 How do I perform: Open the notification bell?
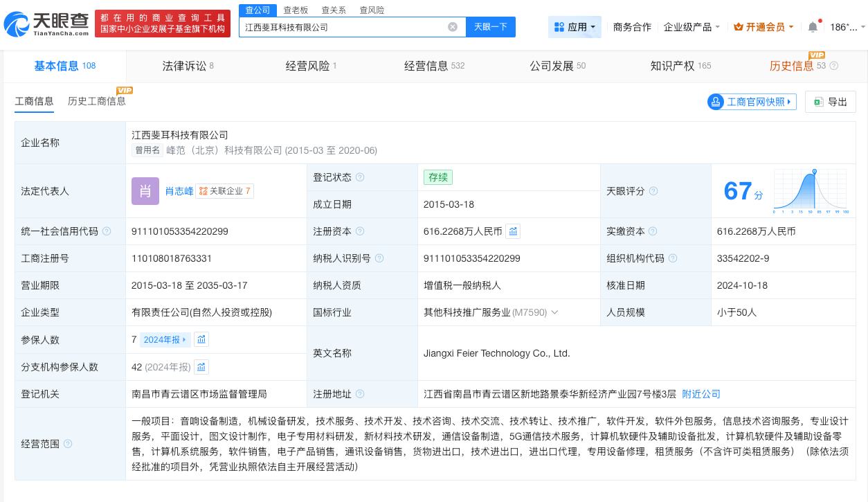click(813, 26)
